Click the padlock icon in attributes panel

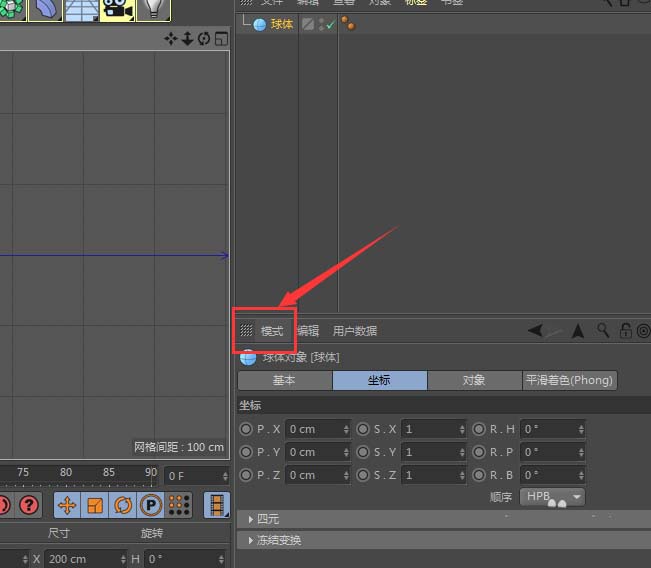(x=625, y=330)
